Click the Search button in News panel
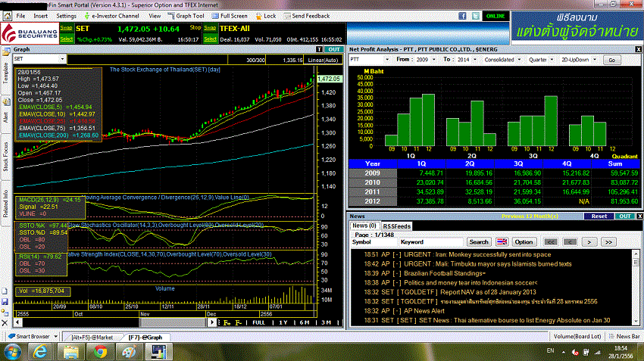 tap(479, 242)
